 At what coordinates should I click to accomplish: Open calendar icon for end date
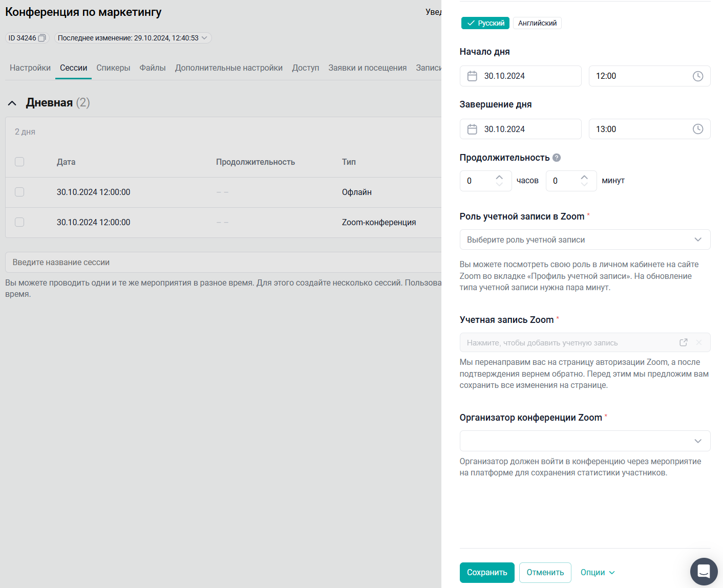click(472, 129)
